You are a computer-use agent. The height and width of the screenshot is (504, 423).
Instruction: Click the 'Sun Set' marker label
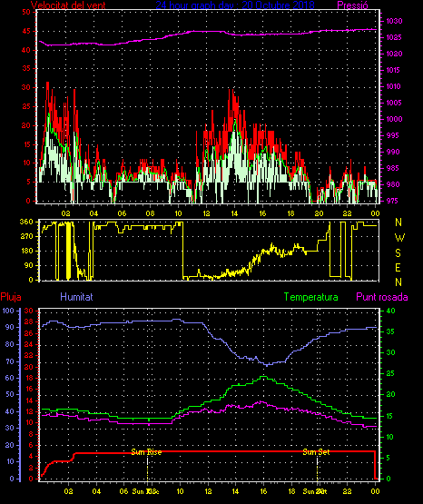[x=317, y=452]
